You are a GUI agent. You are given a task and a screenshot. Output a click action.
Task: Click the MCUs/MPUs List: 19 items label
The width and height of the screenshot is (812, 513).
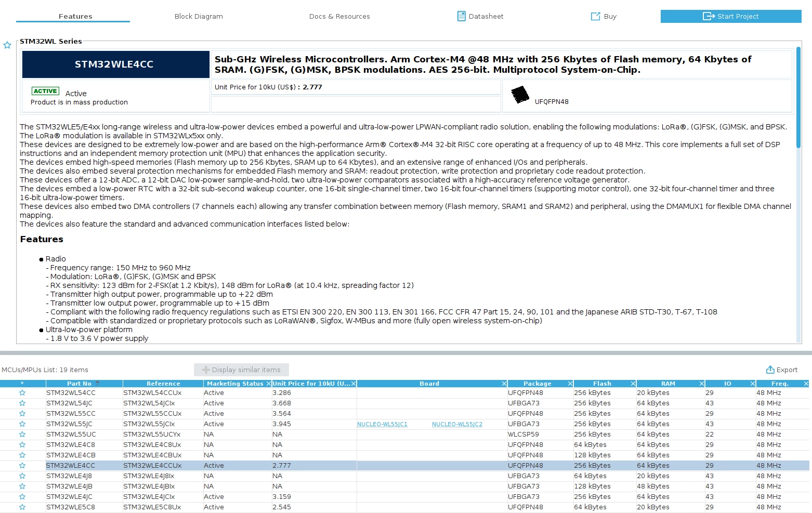coord(45,370)
